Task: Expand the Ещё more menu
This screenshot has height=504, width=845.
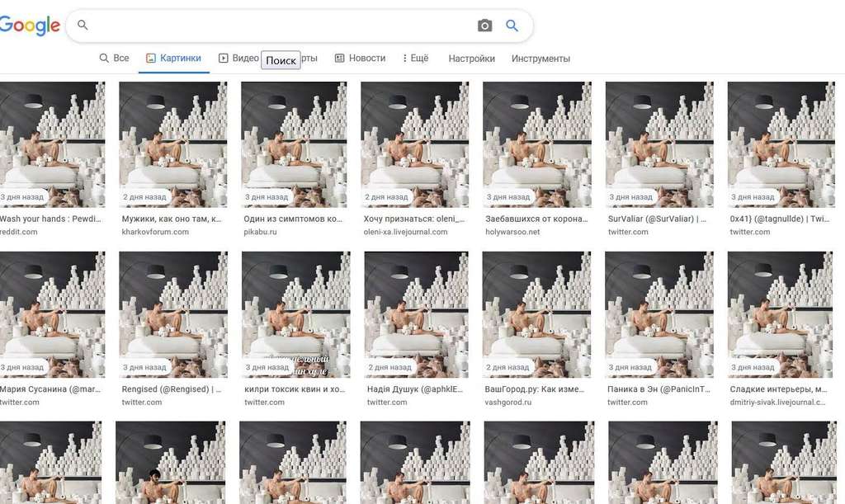Action: pos(415,59)
